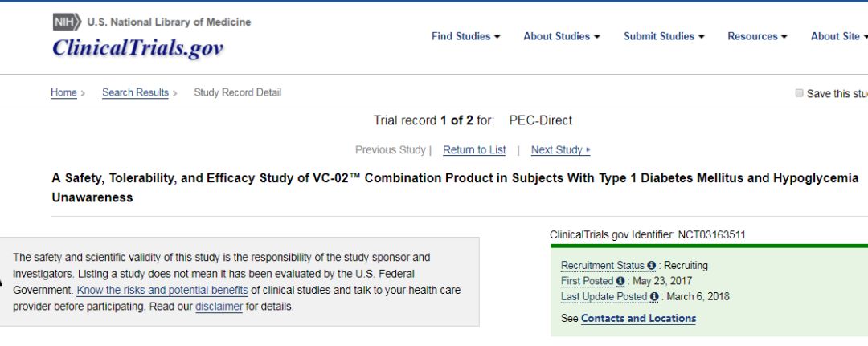The width and height of the screenshot is (868, 346).
Task: Check the Save this study checkbox
Action: coord(799,93)
